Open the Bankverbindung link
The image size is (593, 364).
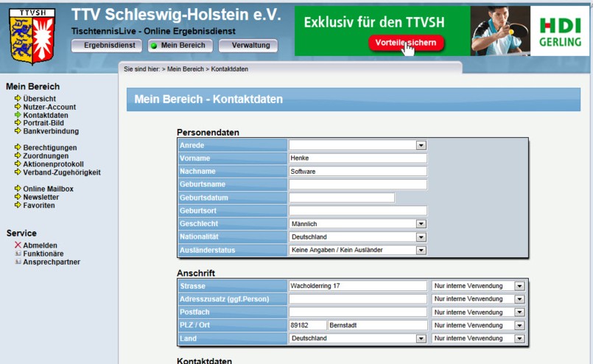tap(51, 131)
